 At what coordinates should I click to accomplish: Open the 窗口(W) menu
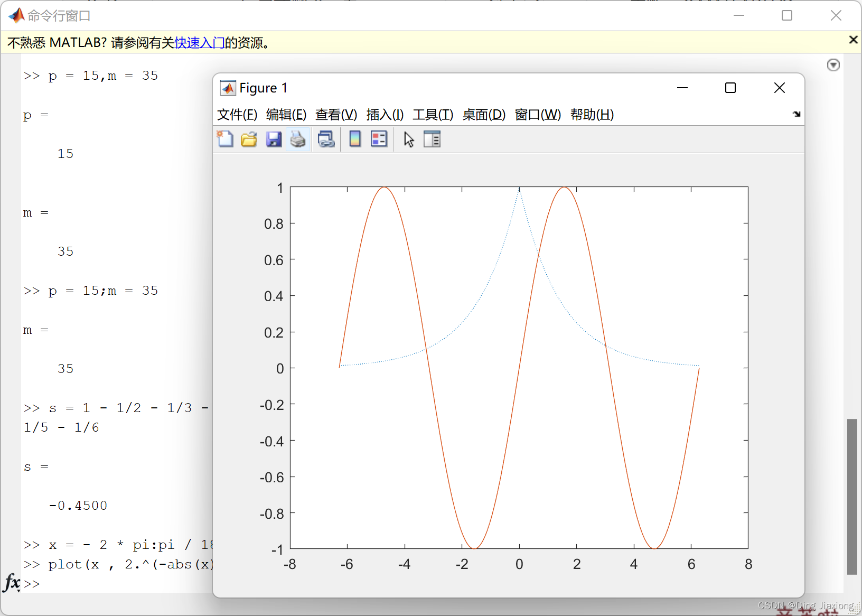pos(538,115)
